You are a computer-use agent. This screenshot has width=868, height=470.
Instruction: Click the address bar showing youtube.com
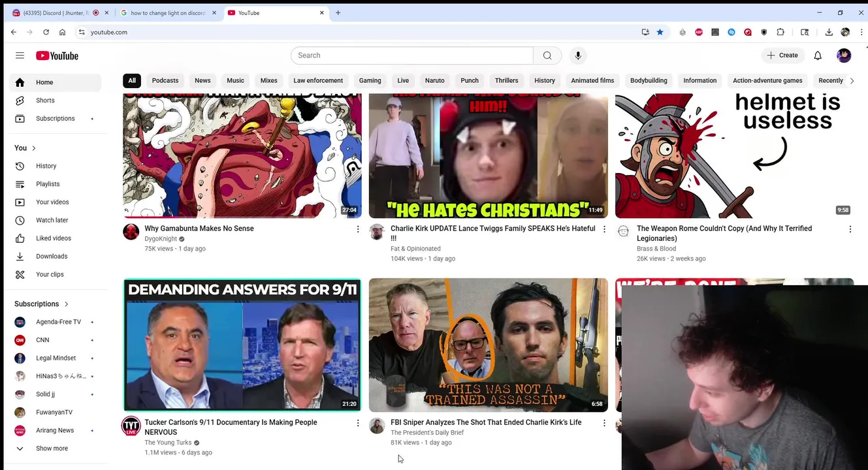(x=359, y=32)
